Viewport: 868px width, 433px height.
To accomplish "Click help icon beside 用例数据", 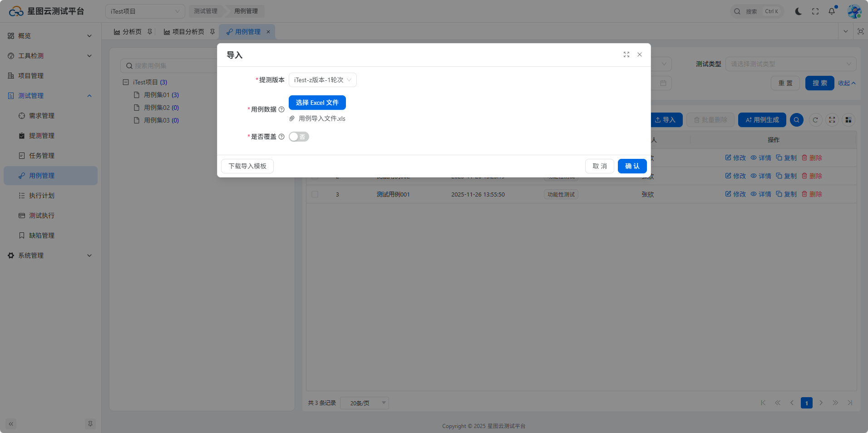I will (281, 109).
